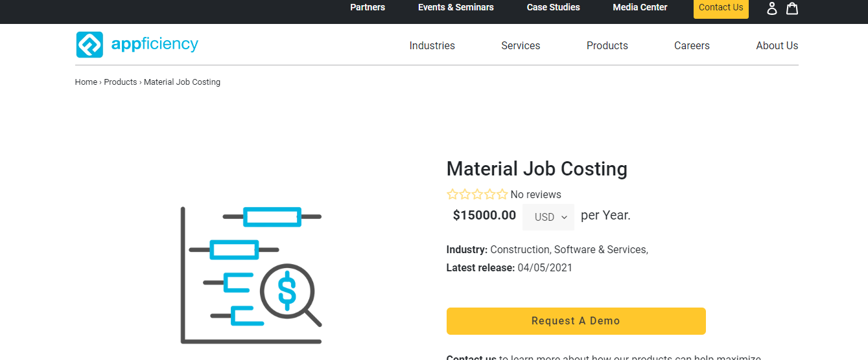
Task: Click the Material Job Costing breadcrumb text
Action: (x=182, y=82)
